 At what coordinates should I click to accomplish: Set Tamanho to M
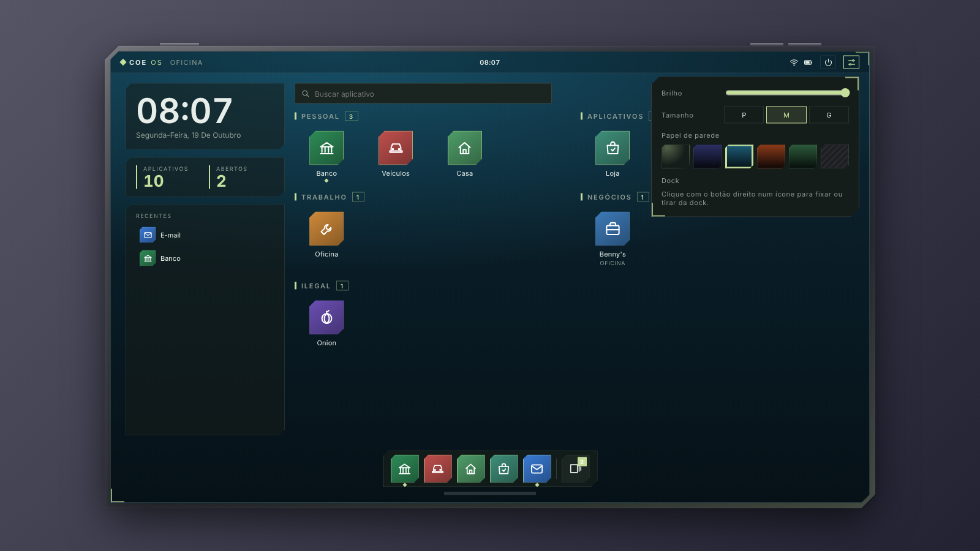[786, 115]
